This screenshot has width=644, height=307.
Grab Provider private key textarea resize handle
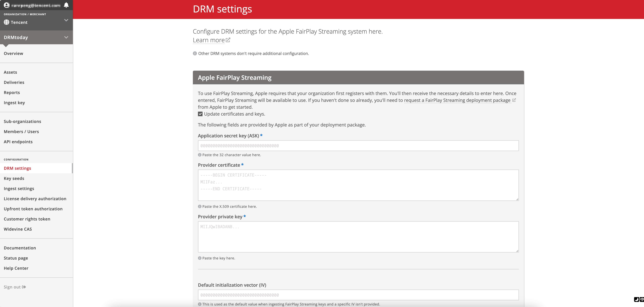point(517,251)
